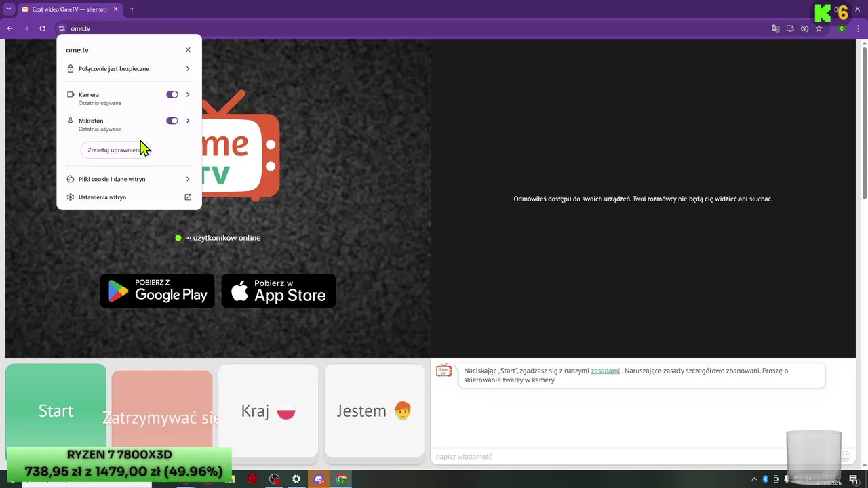Click the translate page icon
Image resolution: width=868 pixels, height=488 pixels.
coord(776,28)
